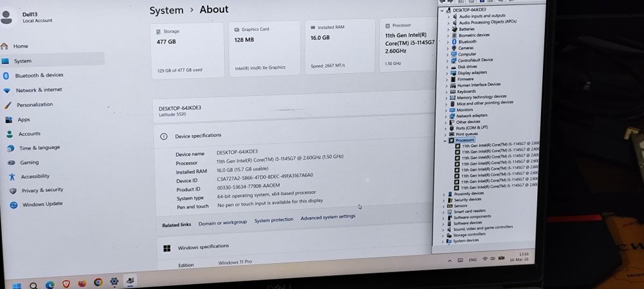This screenshot has width=644, height=289.
Task: Open Domain or workgroup link
Action: 223,223
